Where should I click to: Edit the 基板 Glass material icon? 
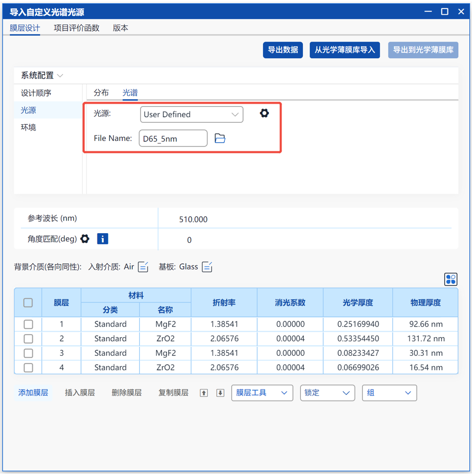(x=207, y=267)
